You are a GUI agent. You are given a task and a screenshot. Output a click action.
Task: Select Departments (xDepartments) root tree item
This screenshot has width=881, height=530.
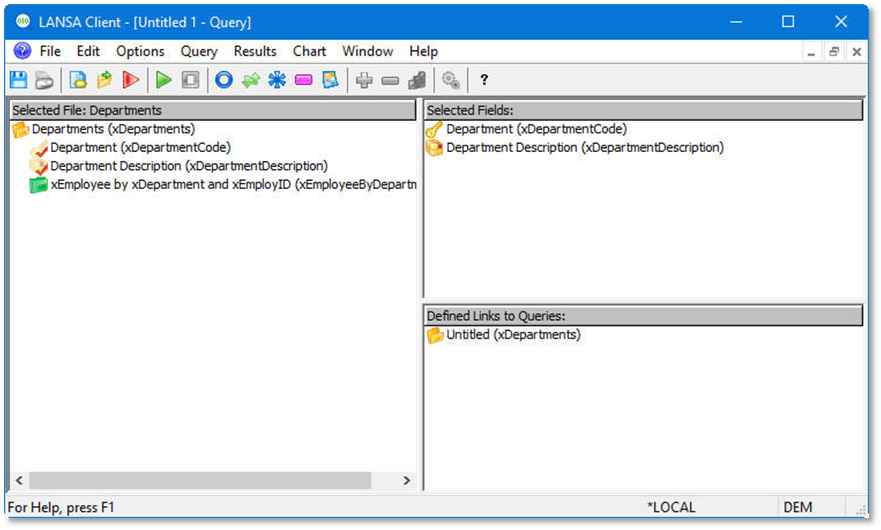pos(113,129)
